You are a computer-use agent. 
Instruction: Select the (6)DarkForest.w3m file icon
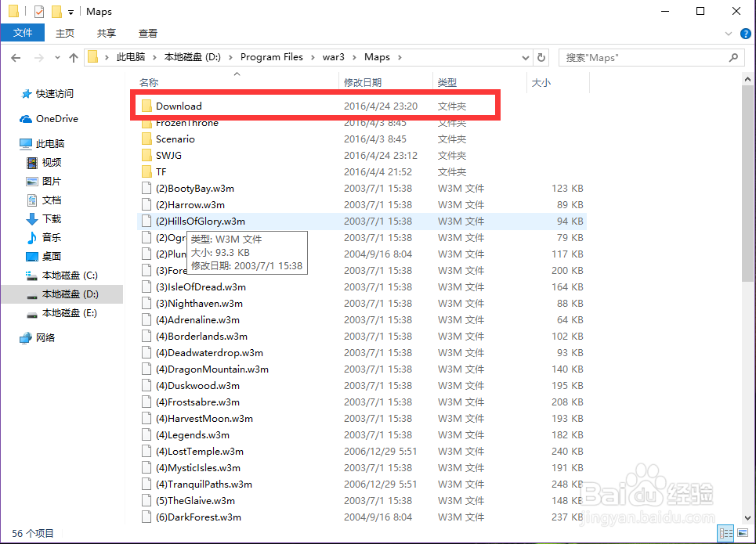point(146,517)
